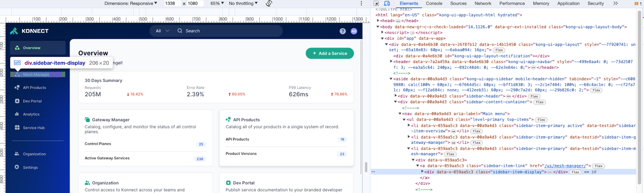Screen dimensions: 644x193
Task: Open Dev Portal from the sidebar
Action: point(32,101)
